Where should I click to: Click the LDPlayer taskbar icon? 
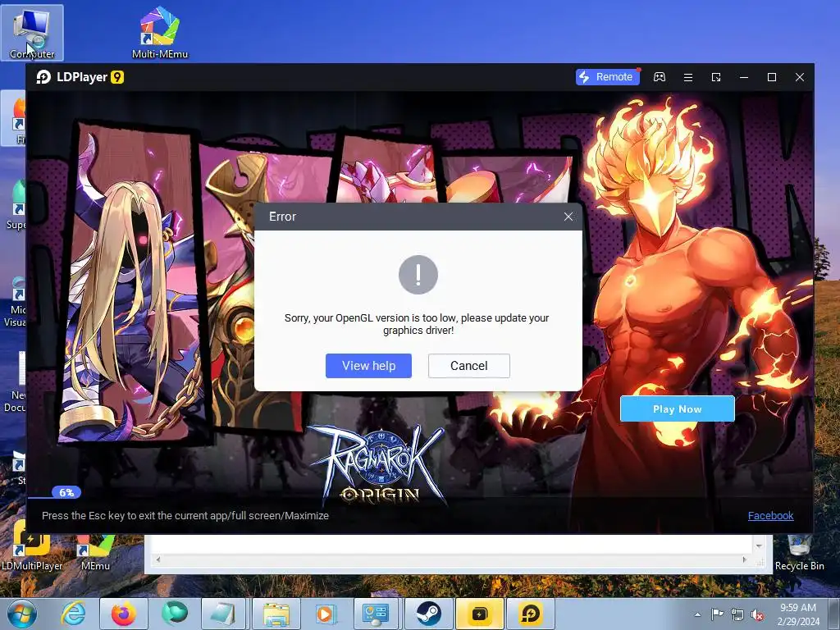[x=531, y=614]
